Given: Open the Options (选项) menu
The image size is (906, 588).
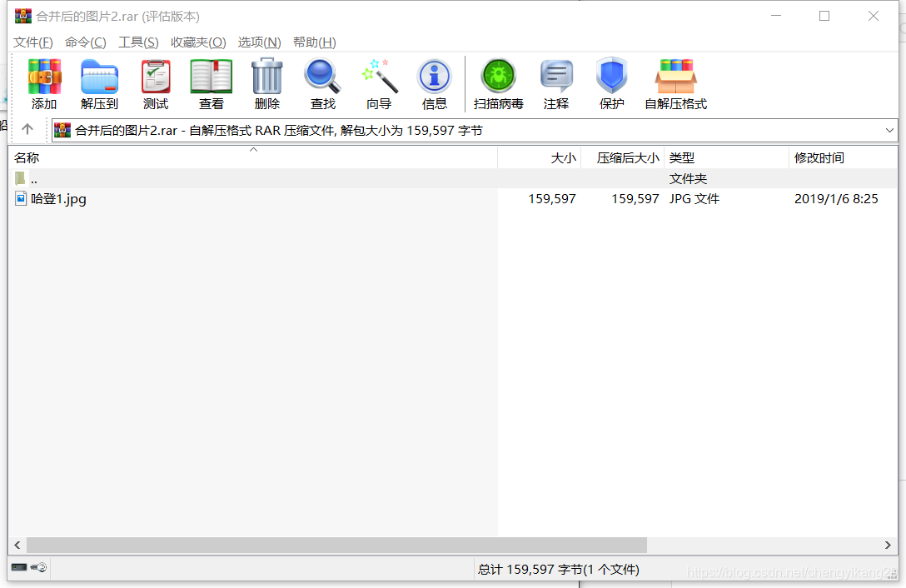Looking at the screenshot, I should (260, 42).
